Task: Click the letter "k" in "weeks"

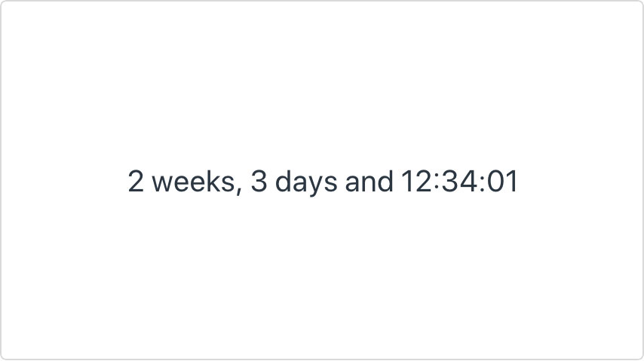Action: tap(214, 180)
